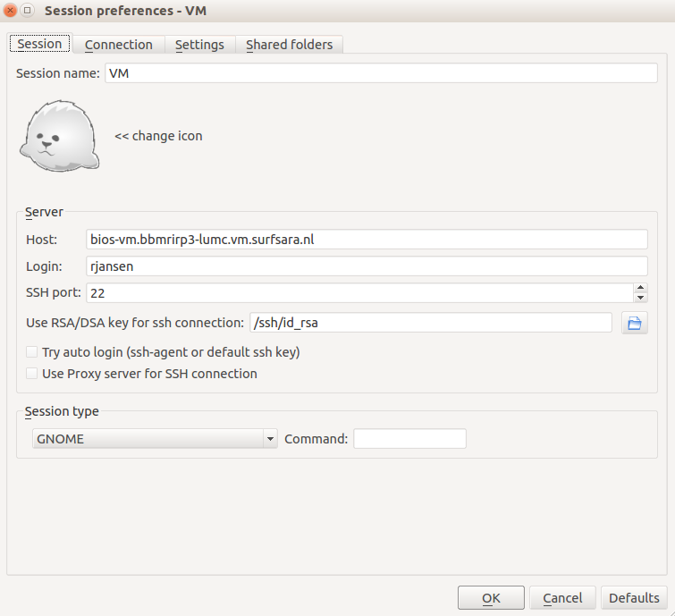Click the window maximize button in title bar
This screenshot has width=675, height=616.
tap(28, 12)
